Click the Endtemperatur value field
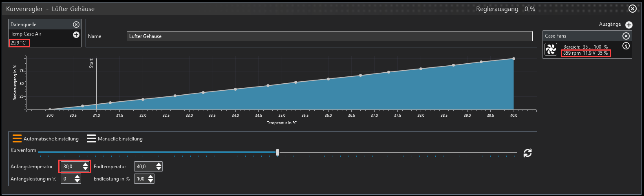 (x=144, y=167)
